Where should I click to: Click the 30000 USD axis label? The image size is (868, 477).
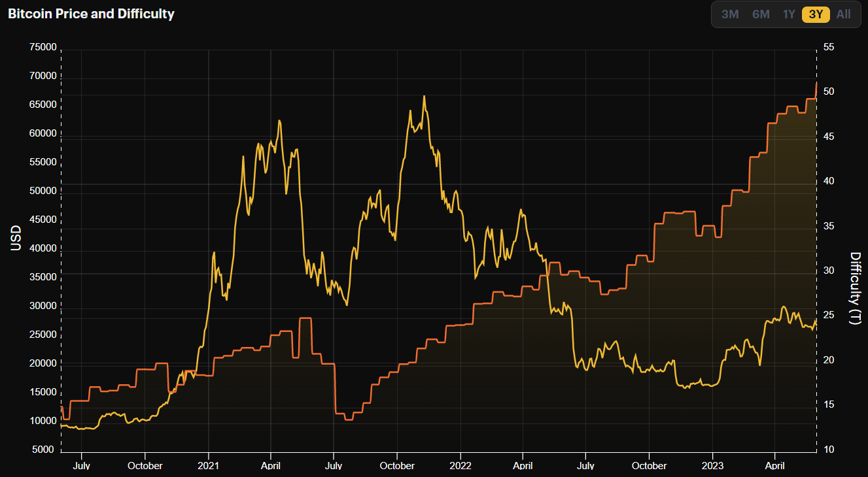[x=43, y=306]
